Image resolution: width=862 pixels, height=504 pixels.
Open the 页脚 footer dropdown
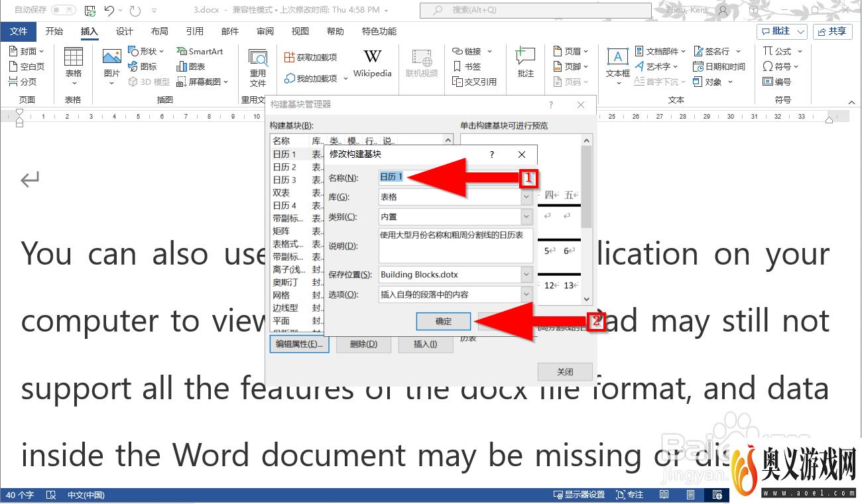(x=570, y=66)
